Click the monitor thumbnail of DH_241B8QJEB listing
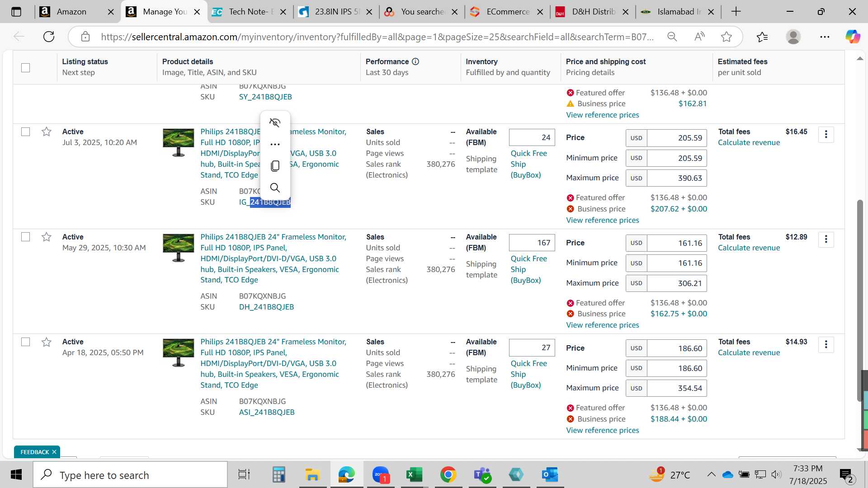 tap(178, 248)
